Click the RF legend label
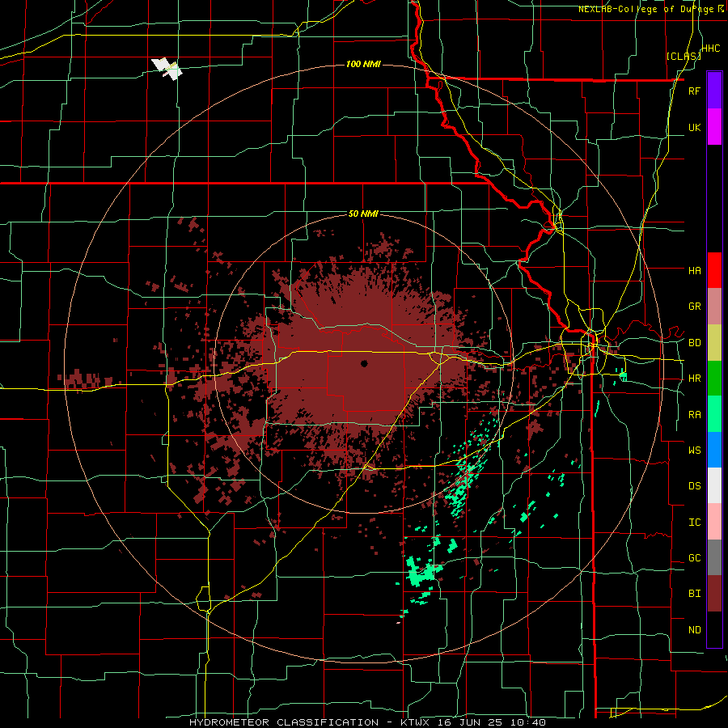Viewport: 728px width, 728px height. (x=694, y=91)
